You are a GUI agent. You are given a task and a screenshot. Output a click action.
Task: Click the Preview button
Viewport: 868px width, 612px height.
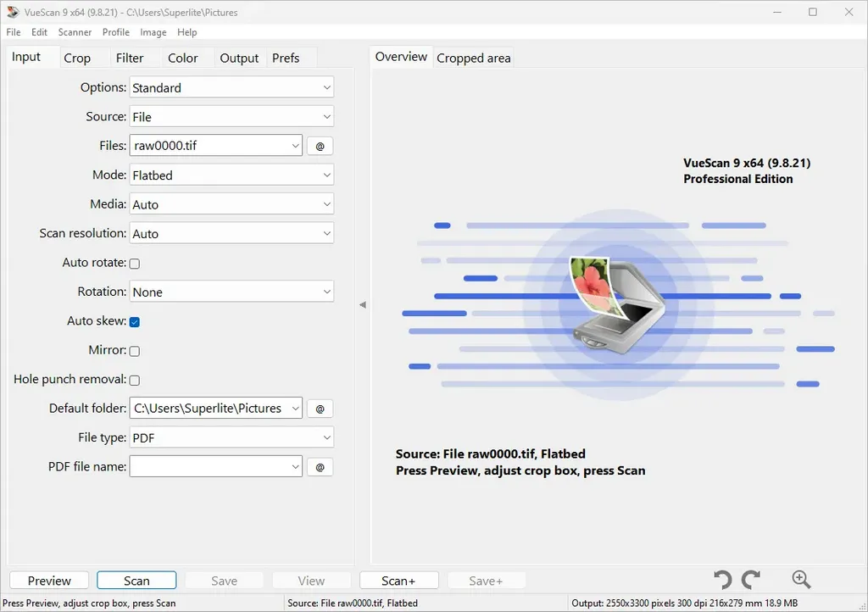(x=49, y=581)
